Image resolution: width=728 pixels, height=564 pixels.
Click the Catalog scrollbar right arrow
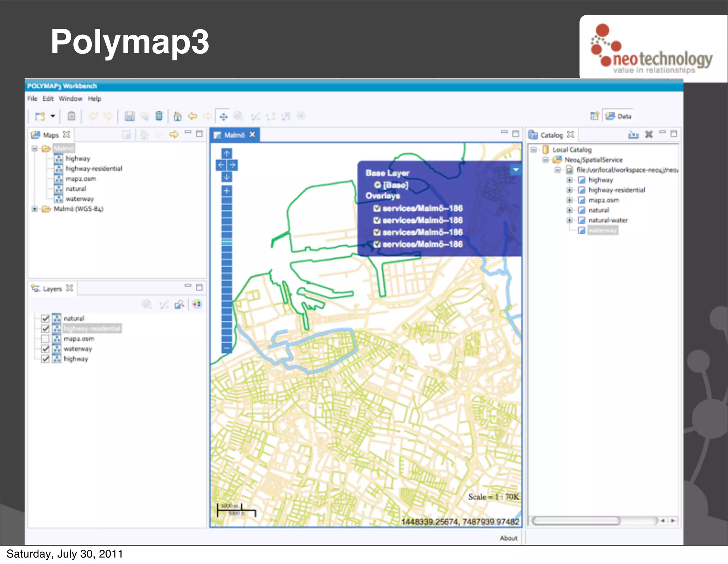click(x=673, y=521)
